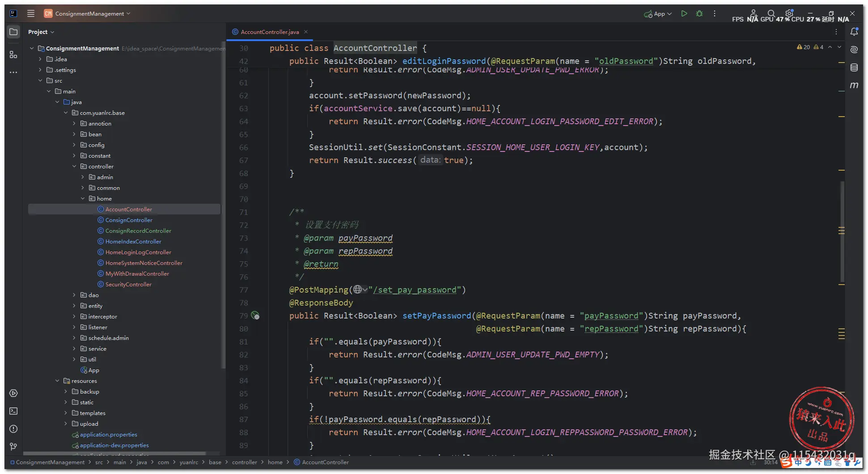Click the editor vertical scrollbar thumb

click(x=842, y=232)
